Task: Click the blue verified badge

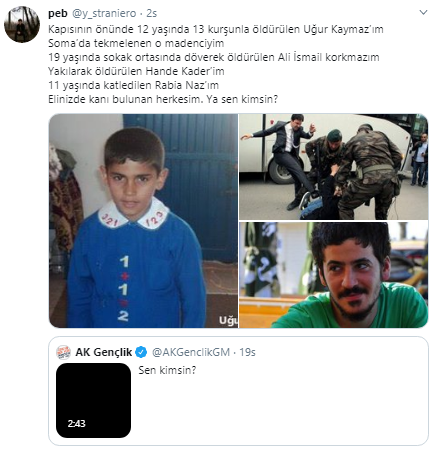Action: (141, 352)
